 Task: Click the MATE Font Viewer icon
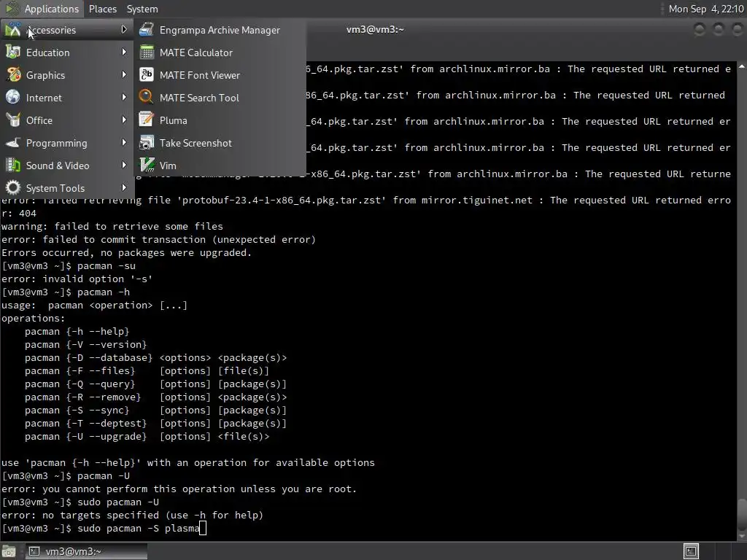[x=146, y=75]
